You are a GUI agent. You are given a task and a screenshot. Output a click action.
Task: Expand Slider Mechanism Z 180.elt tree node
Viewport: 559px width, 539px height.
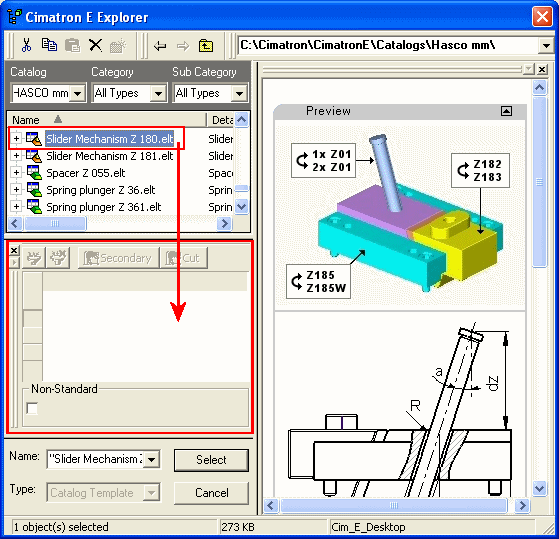(x=16, y=138)
